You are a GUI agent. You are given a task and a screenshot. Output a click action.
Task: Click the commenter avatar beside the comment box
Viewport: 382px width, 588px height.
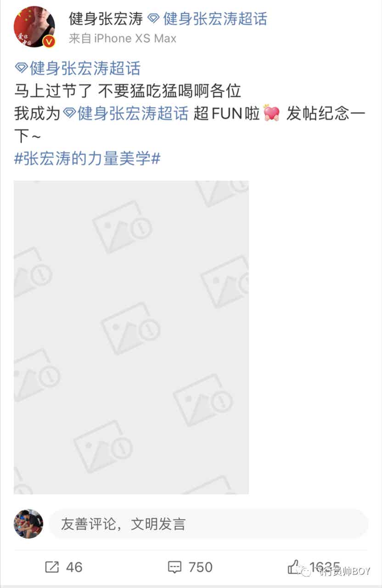28,524
